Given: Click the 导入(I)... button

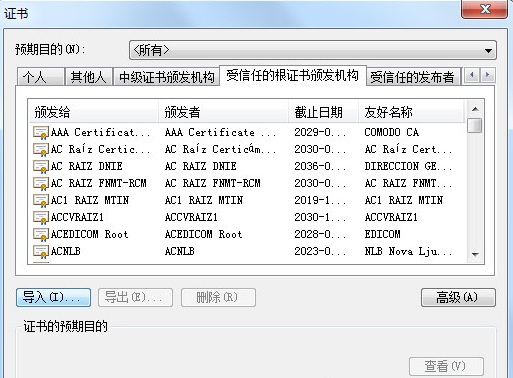Looking at the screenshot, I should (x=53, y=297).
